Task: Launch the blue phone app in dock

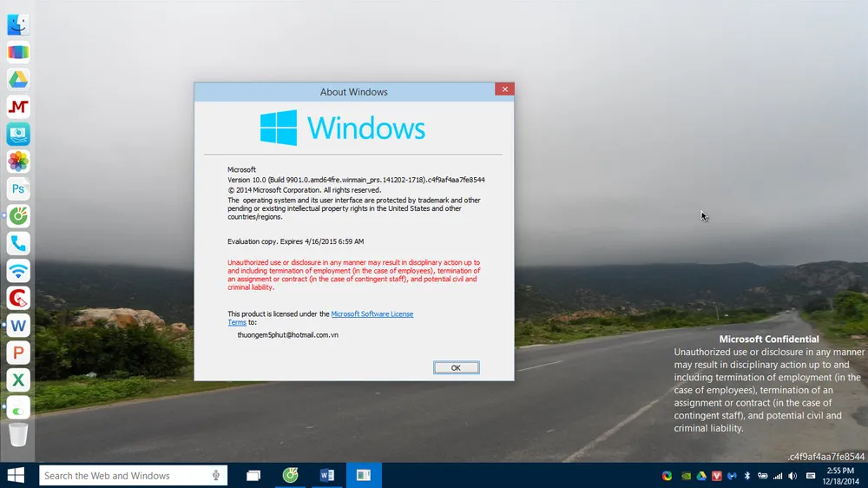Action: pyautogui.click(x=17, y=243)
